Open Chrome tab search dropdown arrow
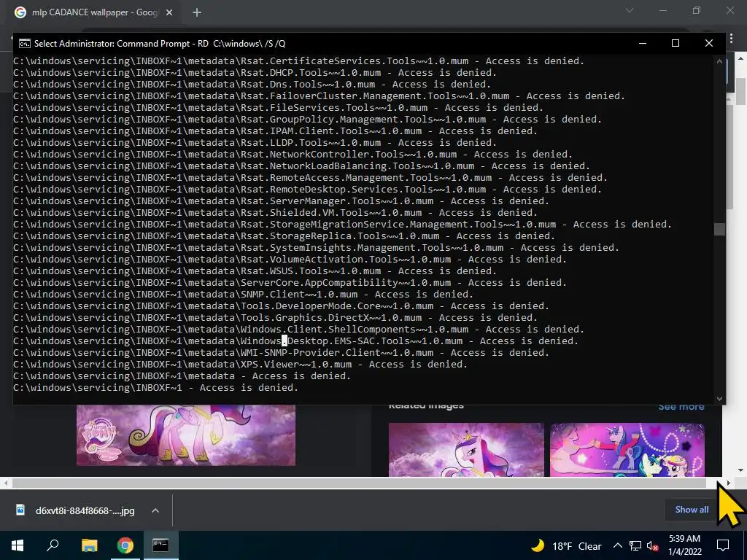The image size is (747, 560). (630, 10)
